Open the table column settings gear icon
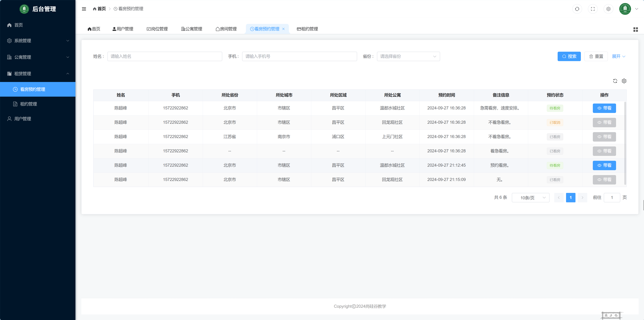This screenshot has width=644, height=320. [x=624, y=81]
